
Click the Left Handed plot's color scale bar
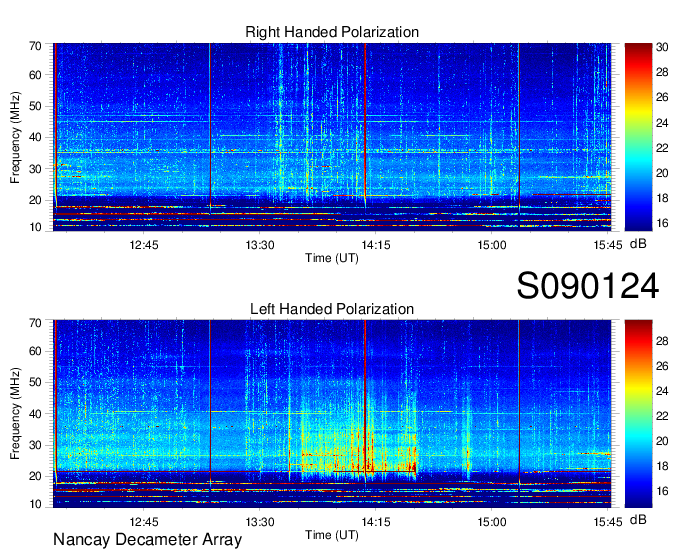point(638,414)
